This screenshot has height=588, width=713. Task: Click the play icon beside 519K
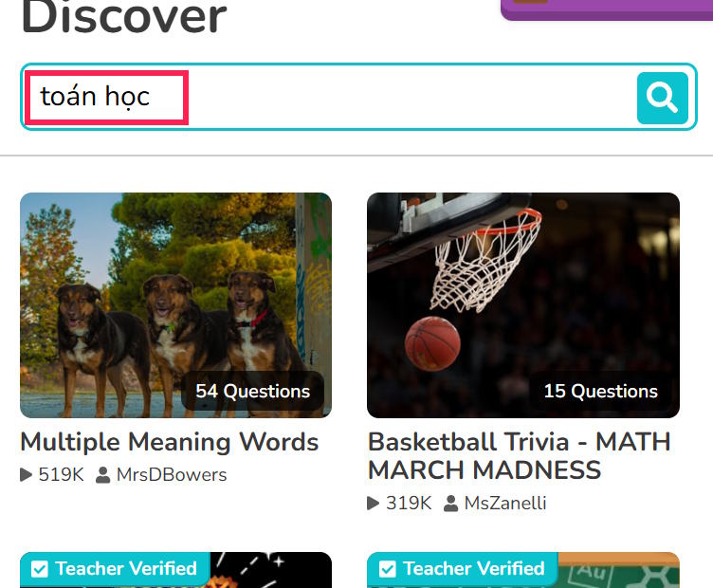click(26, 475)
